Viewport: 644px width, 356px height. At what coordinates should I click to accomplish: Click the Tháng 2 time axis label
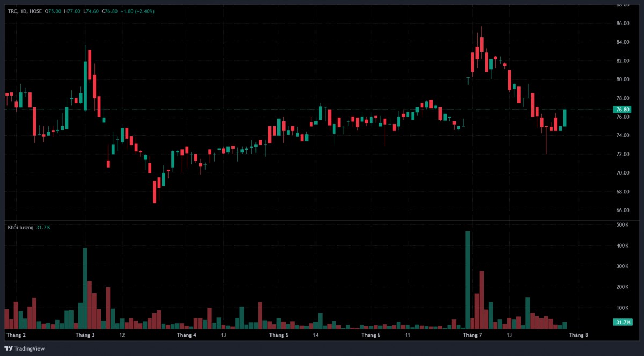[16, 335]
